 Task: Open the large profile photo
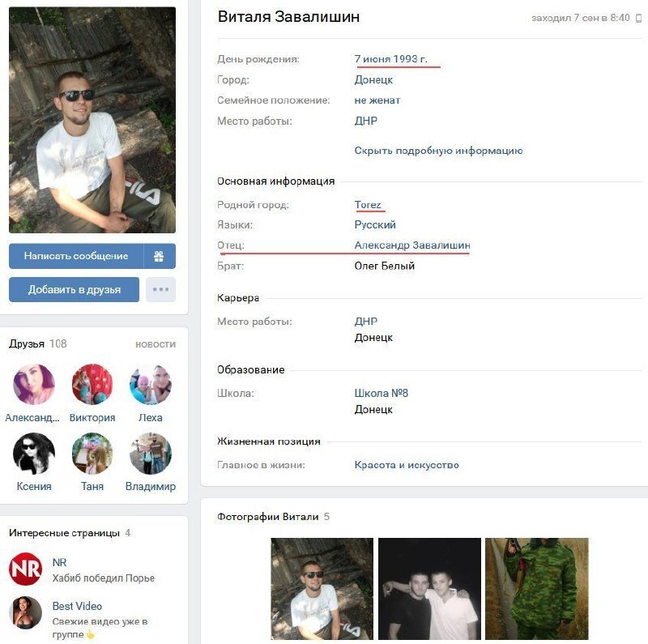point(92,120)
